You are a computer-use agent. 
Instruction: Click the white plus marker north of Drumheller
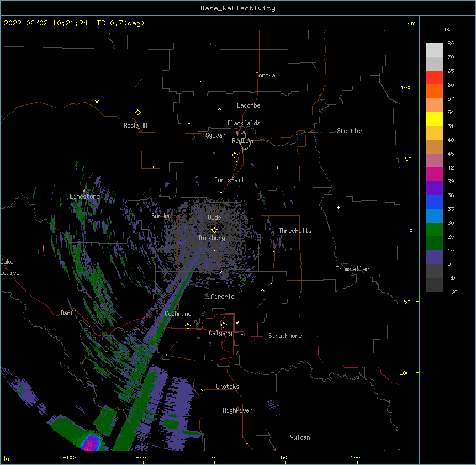pos(338,207)
